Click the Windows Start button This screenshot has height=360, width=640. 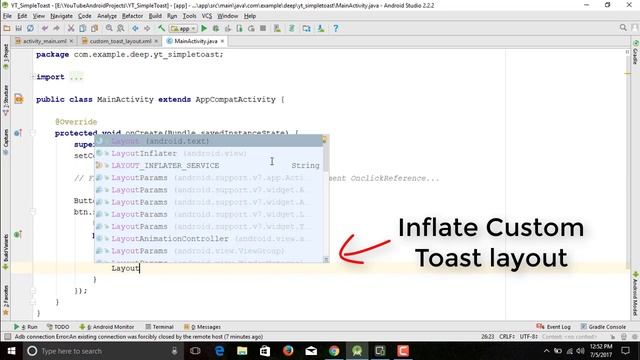(11, 351)
